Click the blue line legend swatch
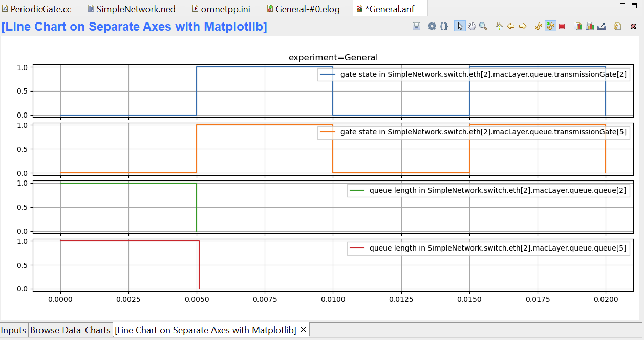This screenshot has height=340, width=644. (328, 75)
